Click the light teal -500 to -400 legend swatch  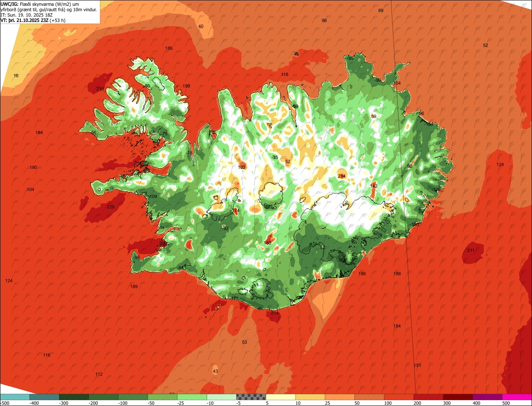click(x=15, y=396)
